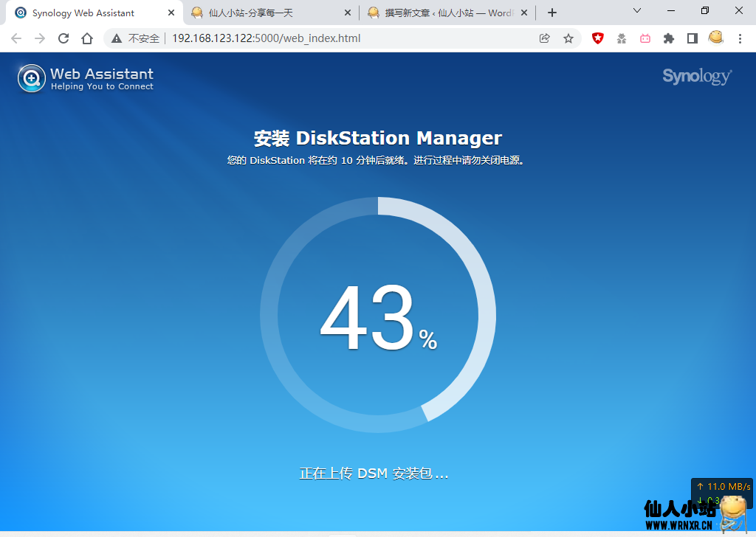Screen dimensions: 756x537
Task: Click the Synology logo at top right
Action: (696, 76)
